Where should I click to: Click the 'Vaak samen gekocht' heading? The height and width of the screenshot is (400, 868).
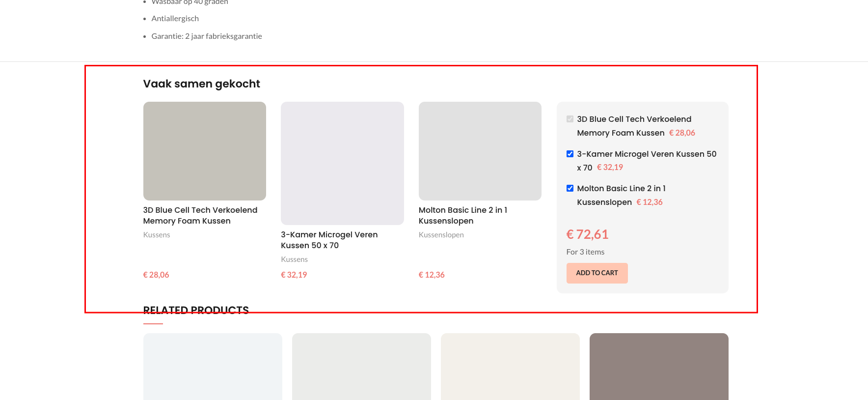[x=202, y=84]
